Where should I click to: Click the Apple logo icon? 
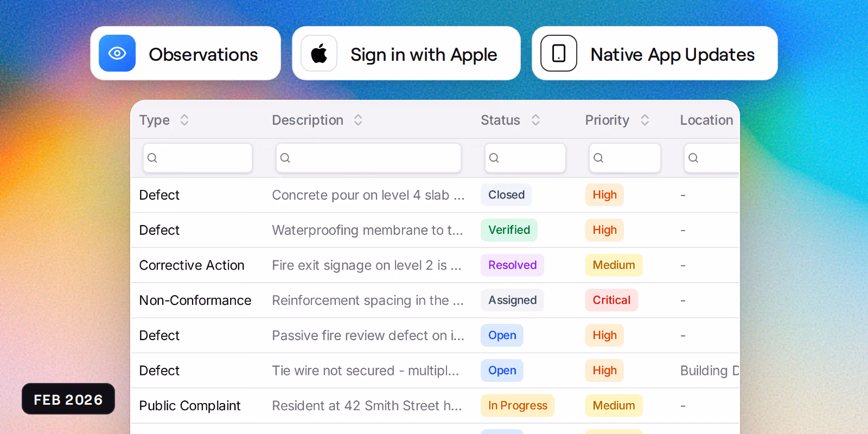pyautogui.click(x=319, y=53)
